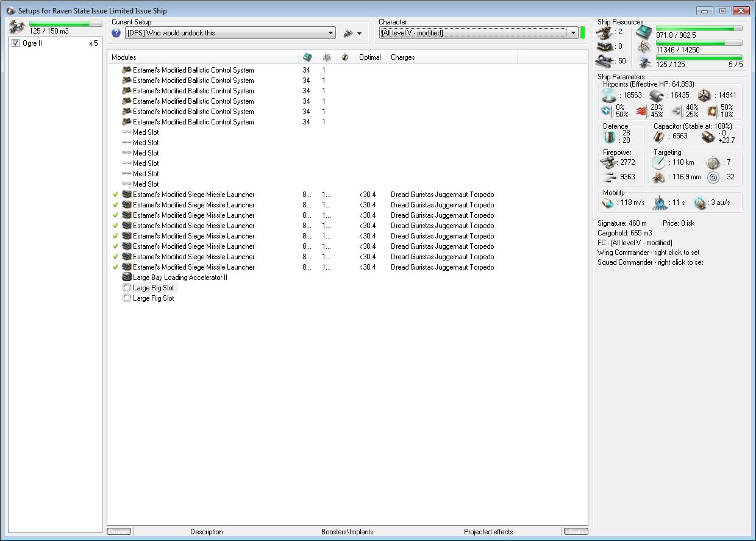Image resolution: width=756 pixels, height=541 pixels.
Task: Click the max locked targets icon showing 7
Action: point(712,162)
